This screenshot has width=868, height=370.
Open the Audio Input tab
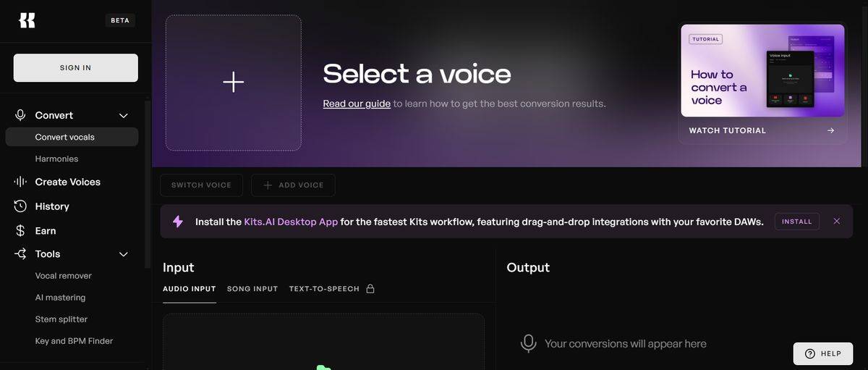(x=190, y=289)
